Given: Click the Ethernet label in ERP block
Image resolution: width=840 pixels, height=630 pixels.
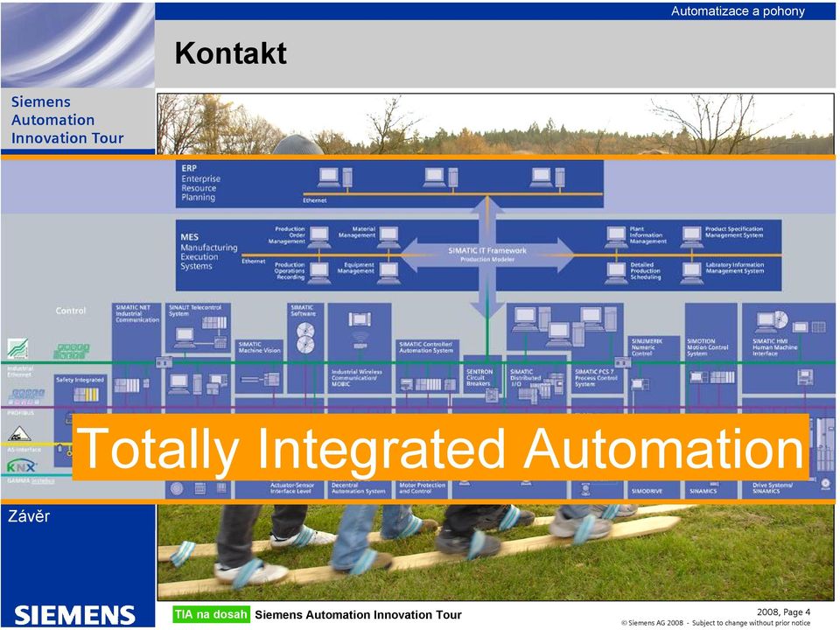Looking at the screenshot, I should 314,200.
